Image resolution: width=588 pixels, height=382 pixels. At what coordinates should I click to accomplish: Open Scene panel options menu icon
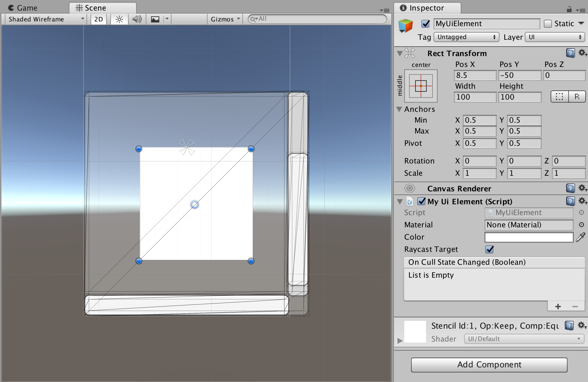tap(385, 10)
